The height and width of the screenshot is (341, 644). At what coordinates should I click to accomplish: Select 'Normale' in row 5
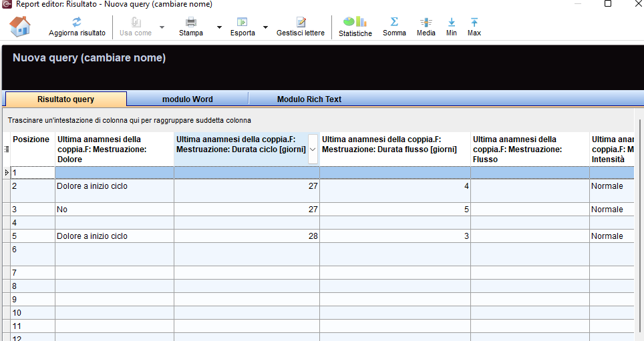coord(612,236)
